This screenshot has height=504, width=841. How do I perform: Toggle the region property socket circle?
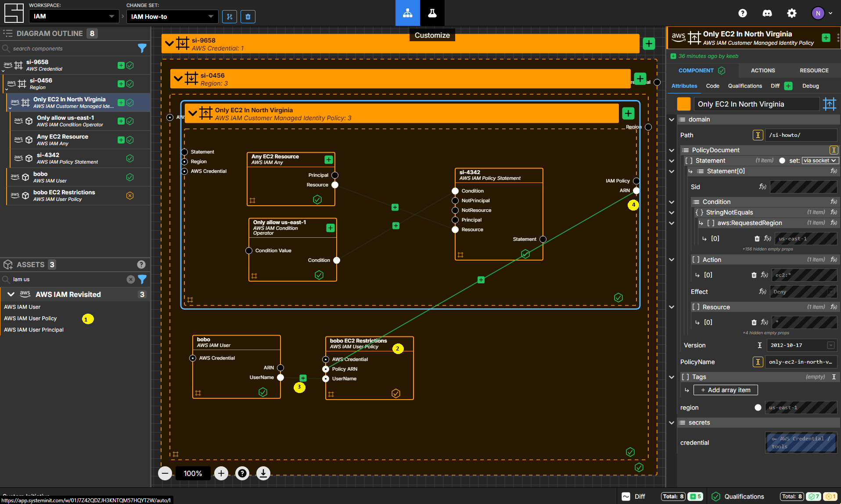[758, 407]
